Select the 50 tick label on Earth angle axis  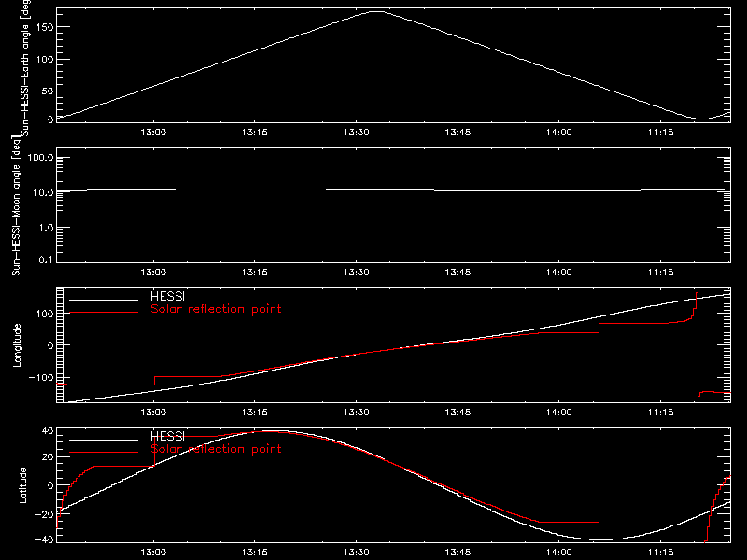[48, 91]
